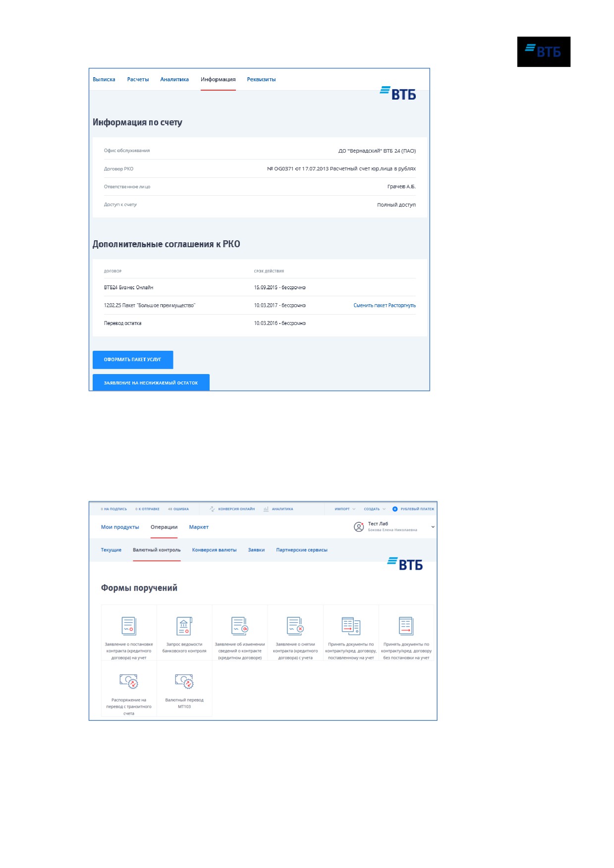Select the Информация tab
Viewport: 614px width, 868px height.
tap(218, 79)
